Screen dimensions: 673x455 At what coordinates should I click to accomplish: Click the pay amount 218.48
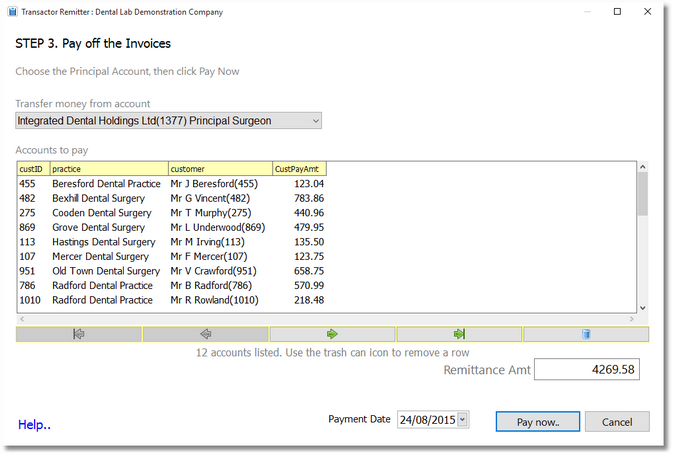309,300
